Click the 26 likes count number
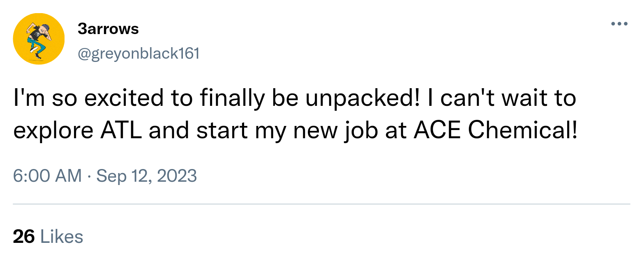The height and width of the screenshot is (265, 644). pyautogui.click(x=24, y=237)
